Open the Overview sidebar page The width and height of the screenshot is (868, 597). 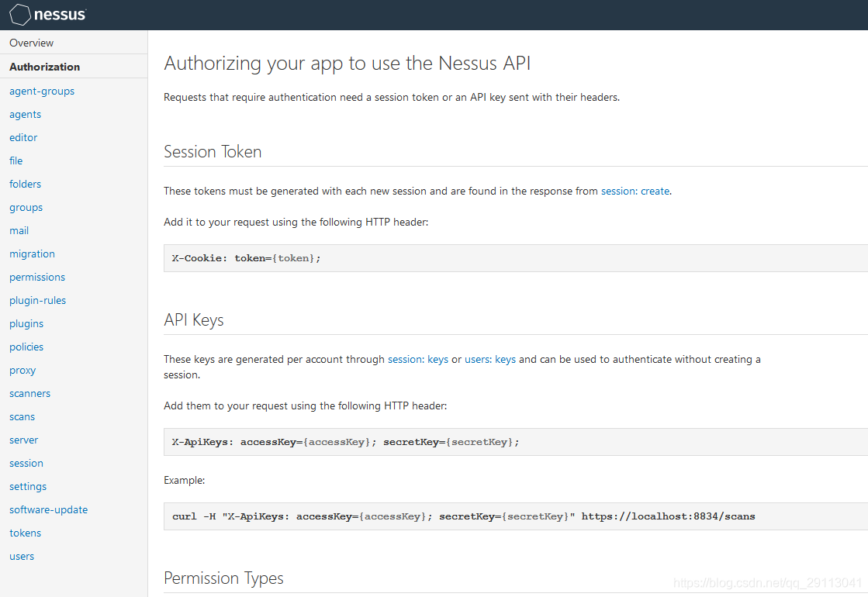coord(32,43)
